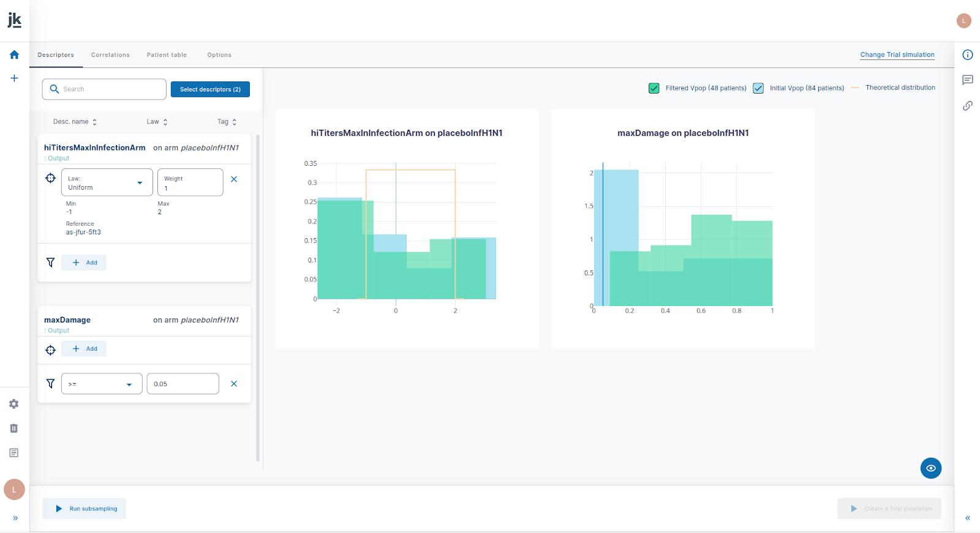Image resolution: width=980 pixels, height=533 pixels.
Task: Toggle visibility with the blue eye button
Action: tap(930, 468)
